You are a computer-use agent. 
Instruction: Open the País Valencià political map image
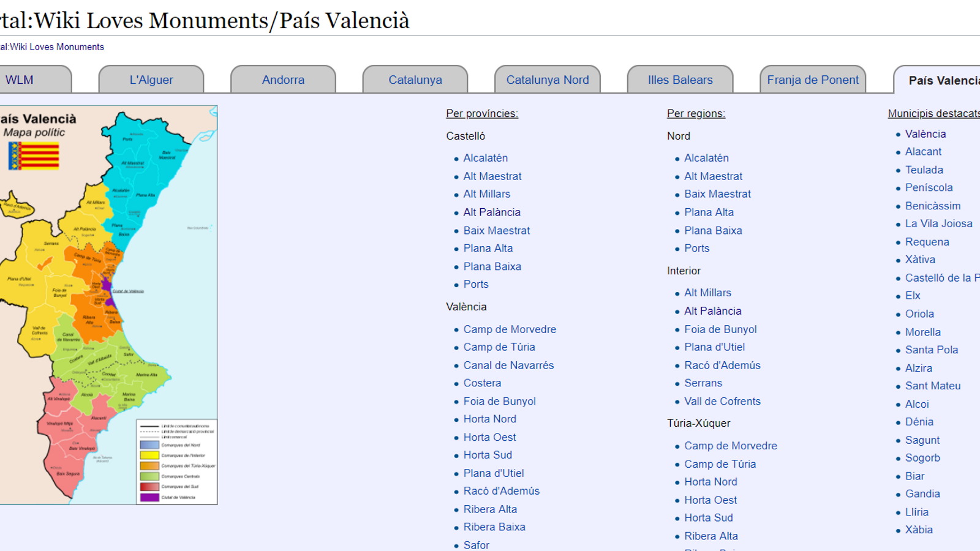[x=108, y=305]
